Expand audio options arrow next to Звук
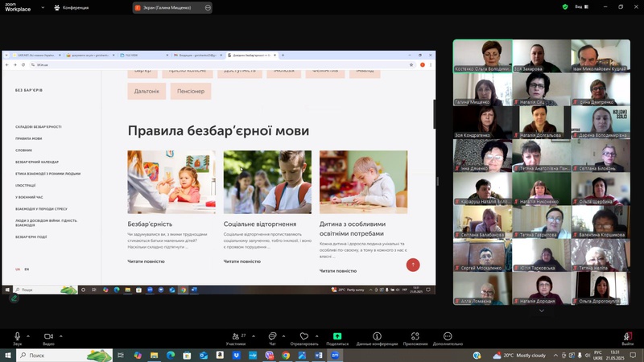The width and height of the screenshot is (644, 362). point(28,336)
